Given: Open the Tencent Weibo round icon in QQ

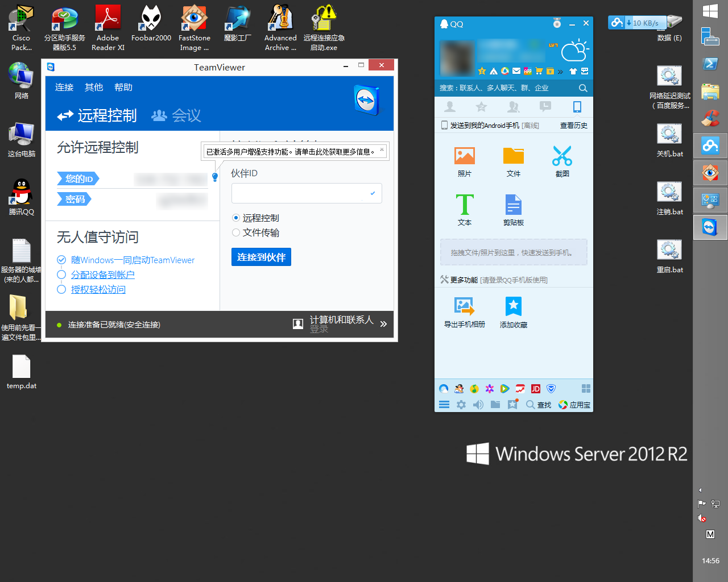Looking at the screenshot, I should 505,71.
